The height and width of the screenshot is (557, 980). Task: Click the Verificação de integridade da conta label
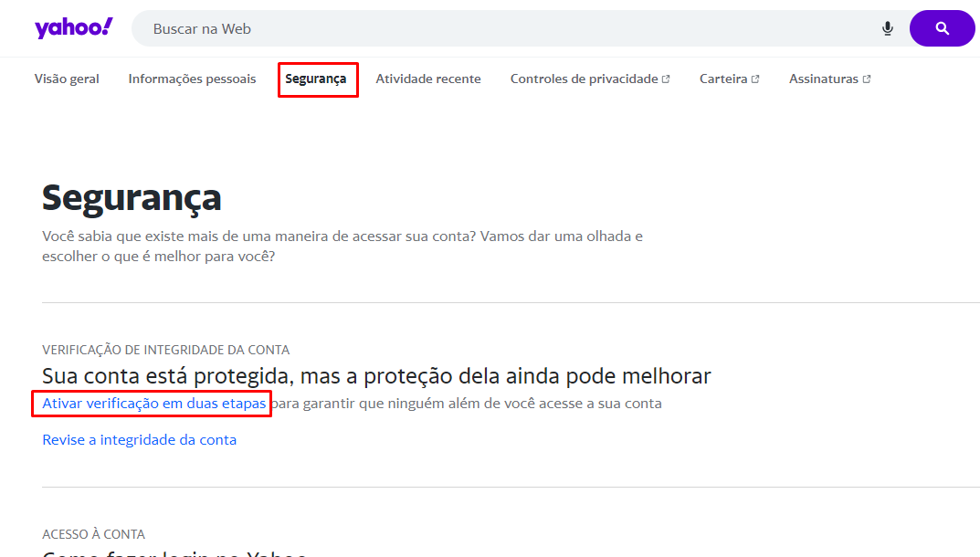point(165,350)
